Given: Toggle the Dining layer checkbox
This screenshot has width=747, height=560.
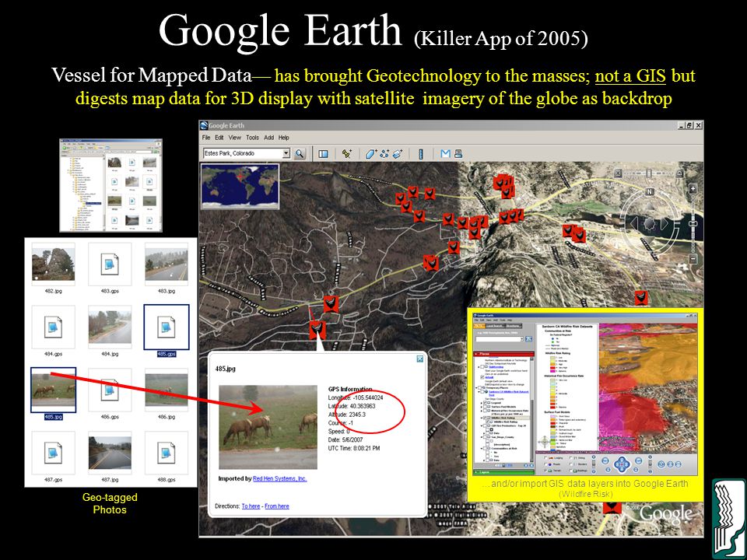Looking at the screenshot, I should [x=570, y=458].
